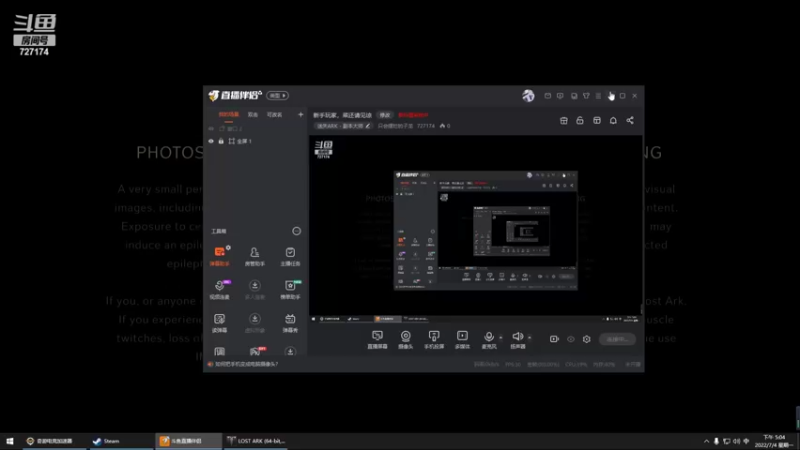This screenshot has height=450, width=800.
Task: Open the 榜单助手 ranking assistant tool
Action: [290, 289]
